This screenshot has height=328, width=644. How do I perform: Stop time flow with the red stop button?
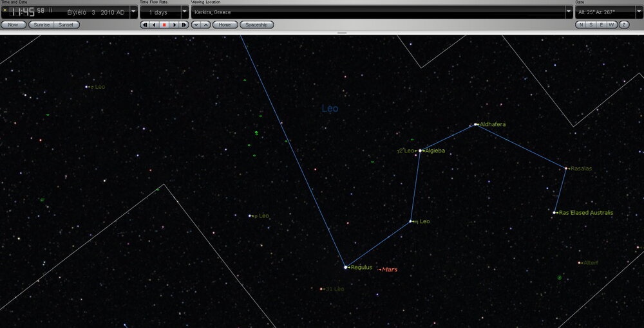(164, 25)
